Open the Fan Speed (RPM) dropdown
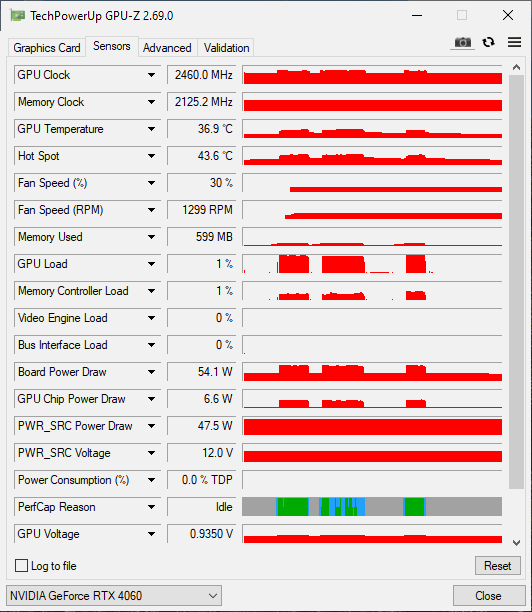This screenshot has width=532, height=612. click(x=151, y=210)
